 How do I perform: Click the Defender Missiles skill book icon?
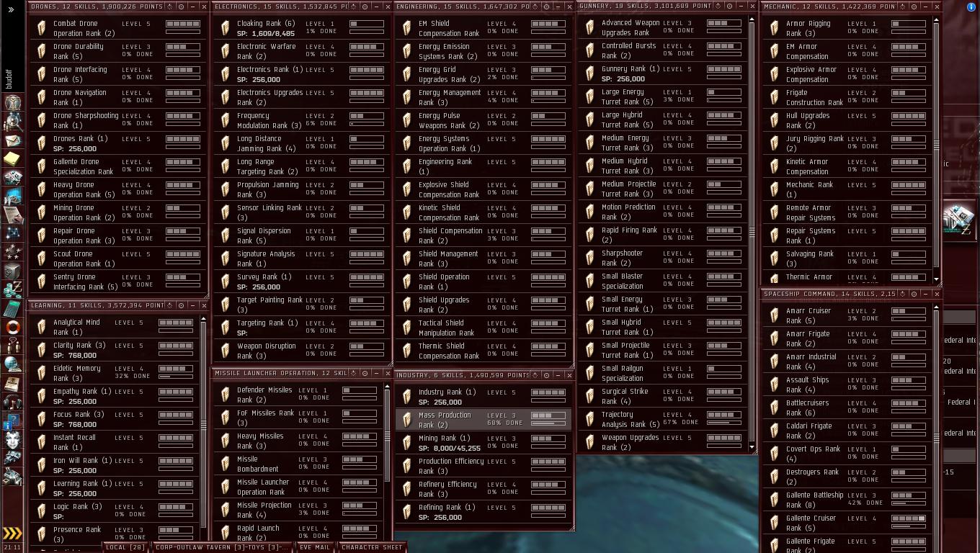pos(226,395)
